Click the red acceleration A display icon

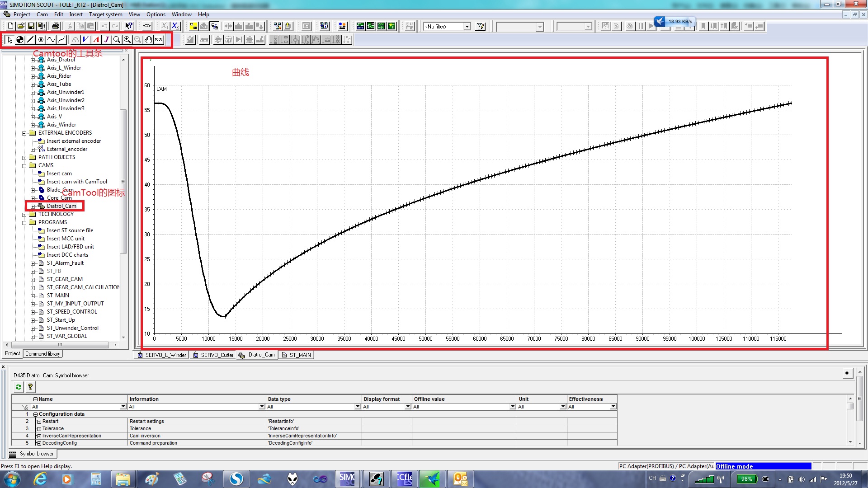tap(96, 40)
